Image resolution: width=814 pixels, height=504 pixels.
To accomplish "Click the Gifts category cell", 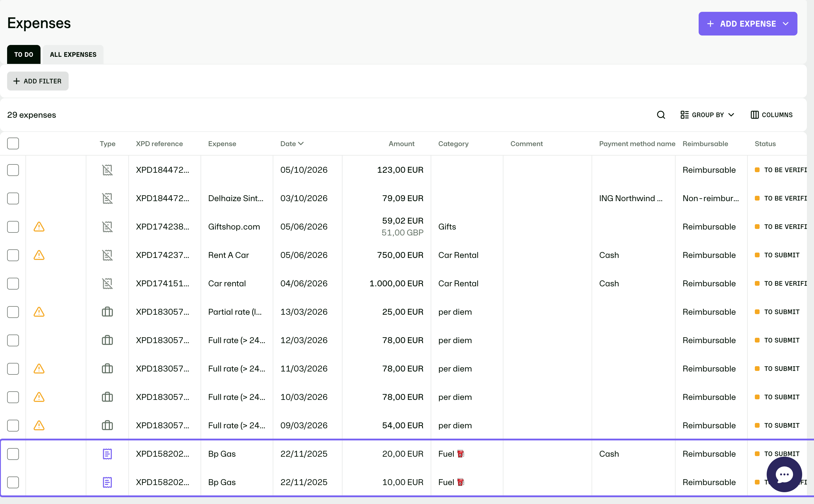I will coord(447,227).
